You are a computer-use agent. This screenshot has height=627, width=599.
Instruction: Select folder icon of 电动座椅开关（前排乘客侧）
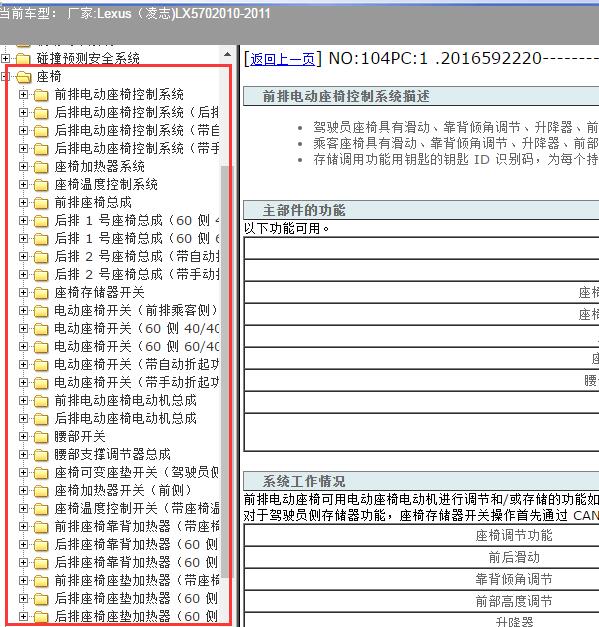(x=41, y=311)
